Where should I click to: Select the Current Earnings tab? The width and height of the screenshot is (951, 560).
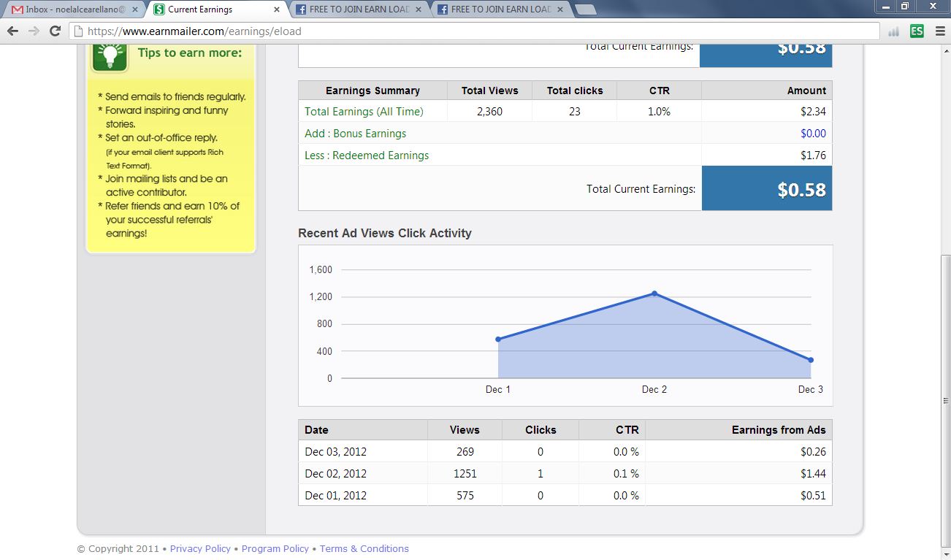coord(217,9)
